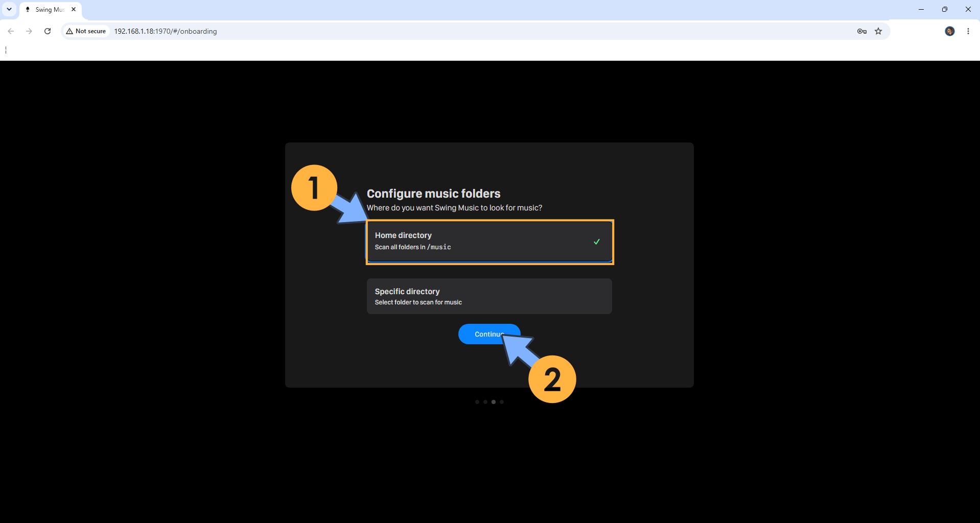Click the third onboarding progress dot
Screen dimensions: 980x523
(x=494, y=402)
